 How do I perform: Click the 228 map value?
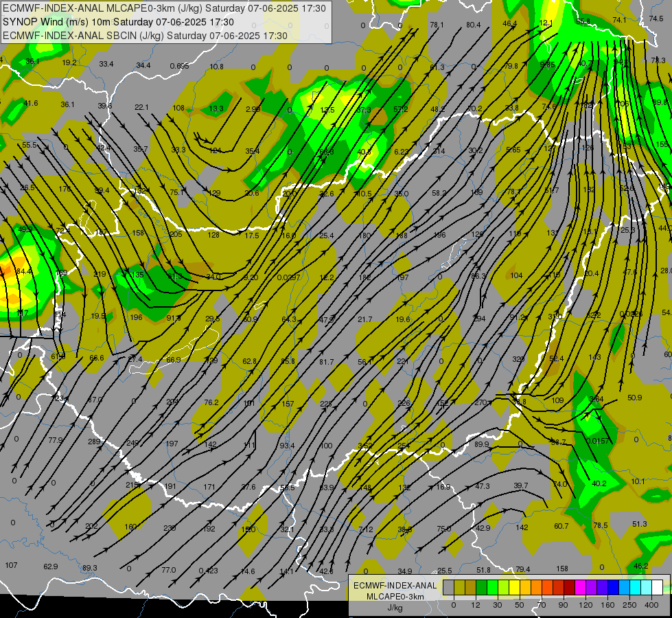coord(326,404)
